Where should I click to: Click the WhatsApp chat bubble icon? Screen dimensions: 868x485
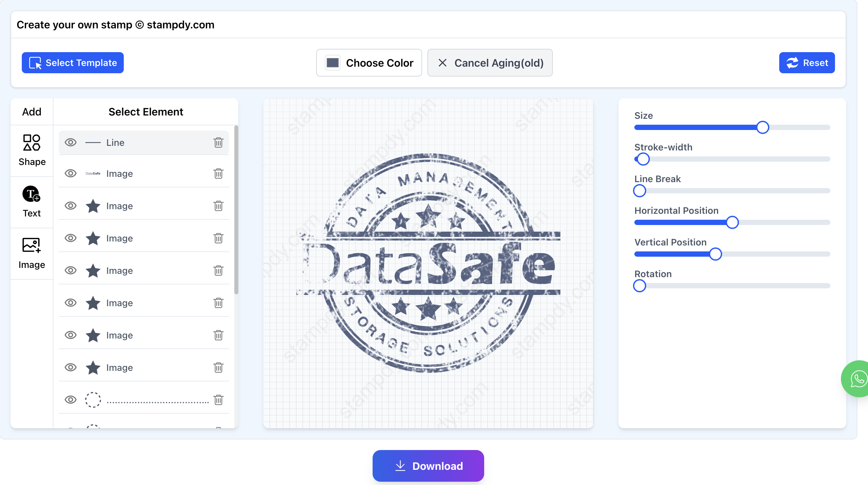click(857, 379)
